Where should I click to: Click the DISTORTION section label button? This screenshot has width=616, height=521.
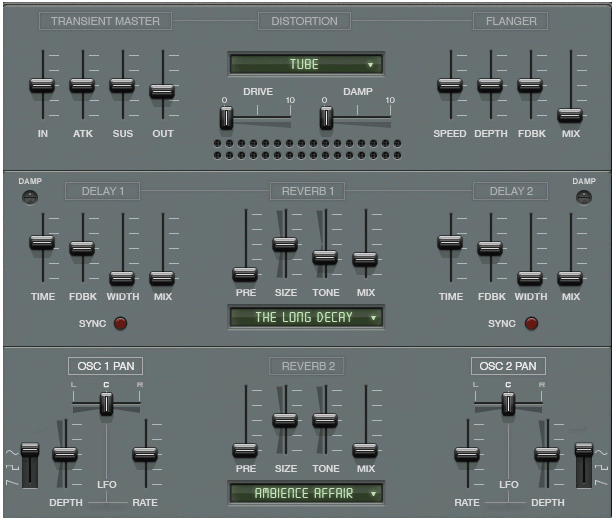point(304,21)
